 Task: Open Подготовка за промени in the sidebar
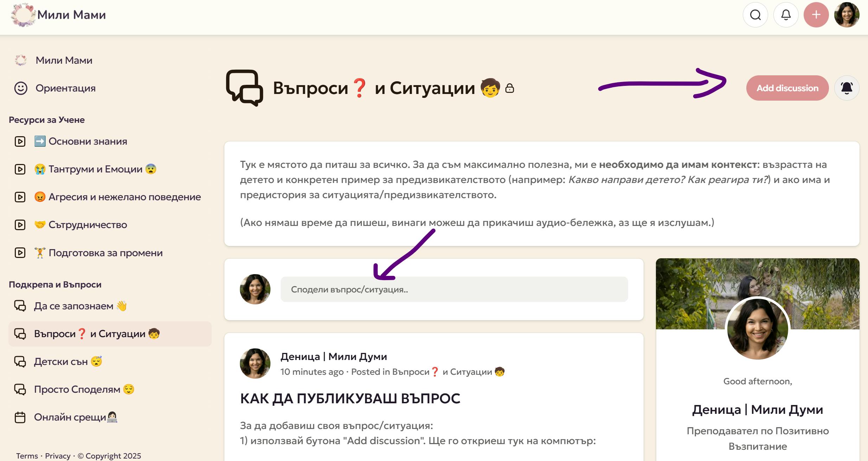click(106, 253)
